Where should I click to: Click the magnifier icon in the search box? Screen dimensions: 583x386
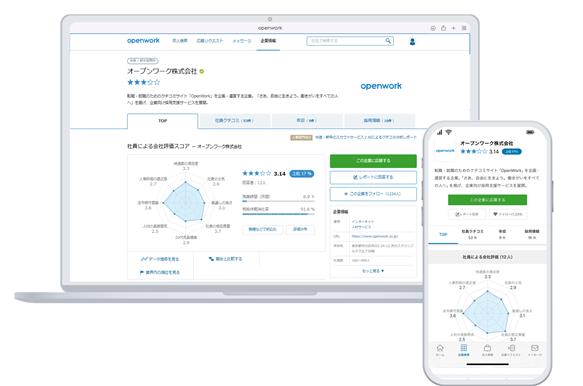click(x=388, y=41)
